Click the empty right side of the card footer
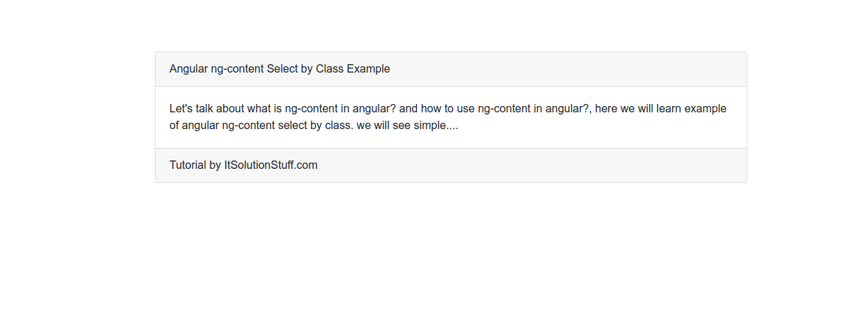Viewport: 868px width, 314px height. pyautogui.click(x=558, y=165)
